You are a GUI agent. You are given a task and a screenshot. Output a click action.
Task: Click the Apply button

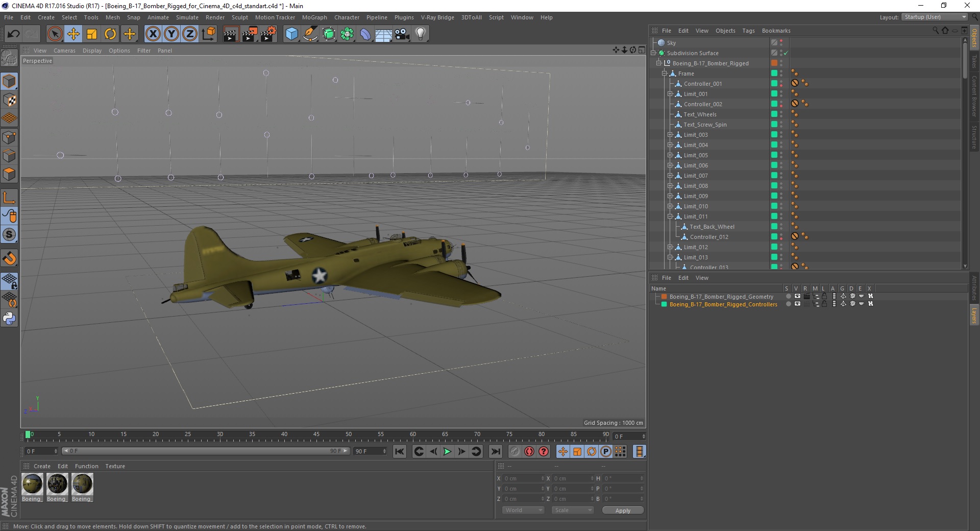tap(623, 511)
